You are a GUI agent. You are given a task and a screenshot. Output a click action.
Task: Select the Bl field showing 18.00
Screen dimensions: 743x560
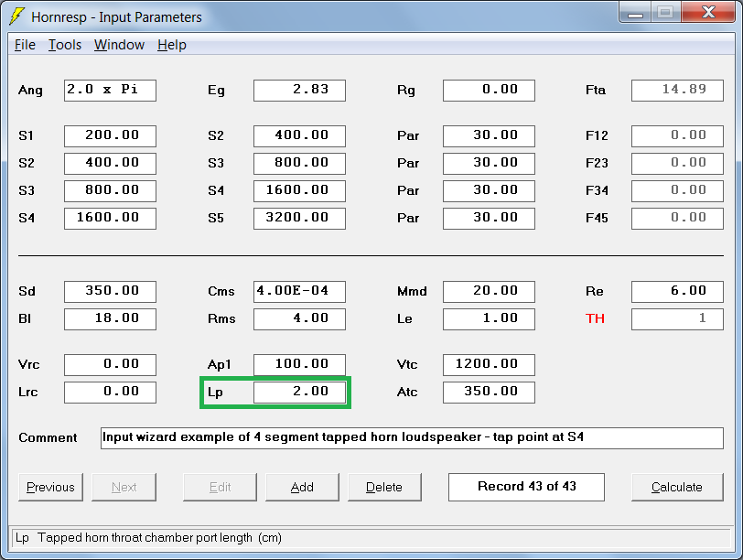[x=110, y=318]
